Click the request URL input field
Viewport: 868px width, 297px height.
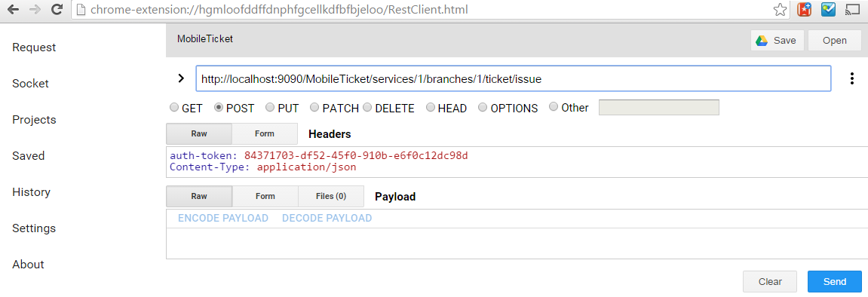513,79
